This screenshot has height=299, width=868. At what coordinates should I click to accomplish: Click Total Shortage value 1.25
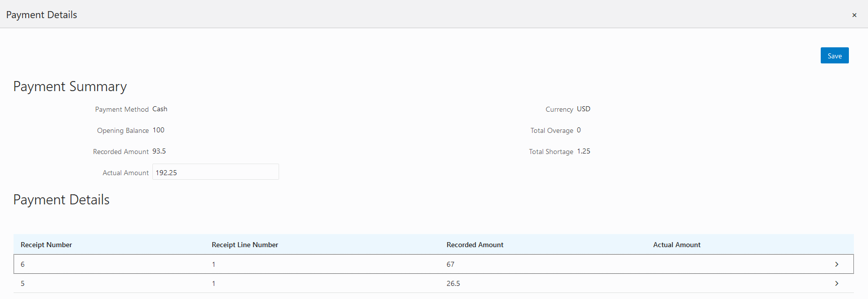[583, 151]
